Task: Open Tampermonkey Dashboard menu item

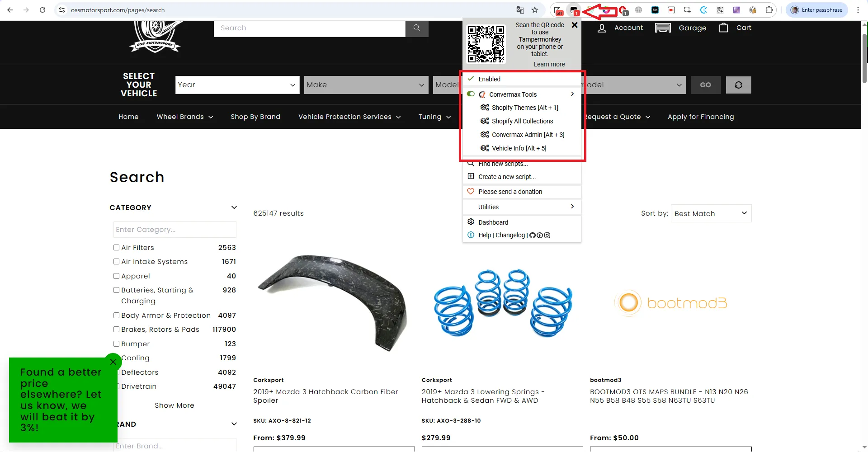Action: [x=493, y=222]
